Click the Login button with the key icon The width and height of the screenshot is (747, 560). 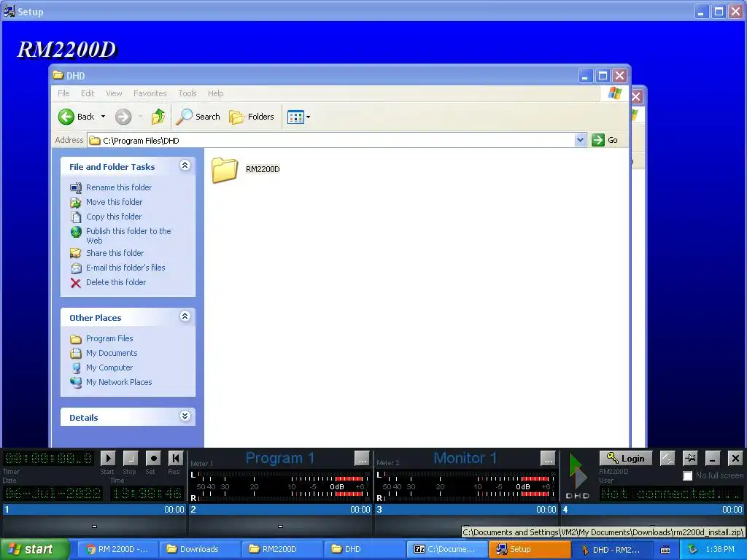[x=625, y=458]
